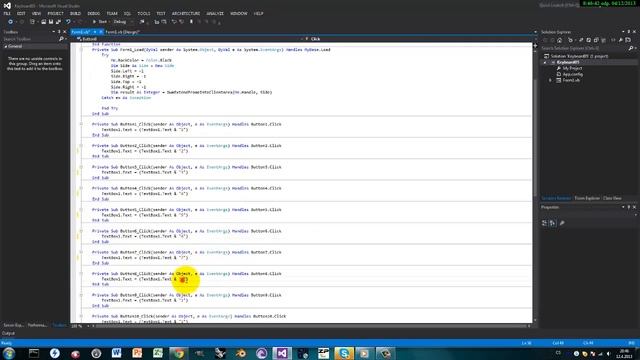640x360 pixels.
Task: Click the Properties wrench in Solution Explorer toolbar
Action: [x=620, y=40]
